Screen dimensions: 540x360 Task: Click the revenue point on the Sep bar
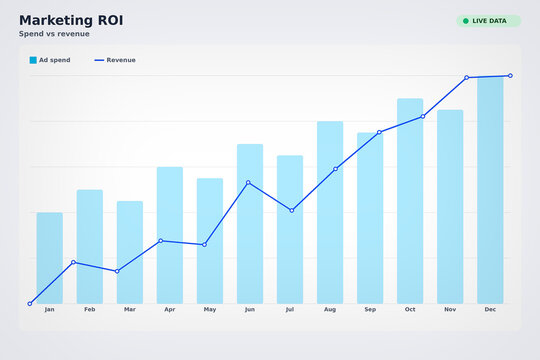[379, 132]
